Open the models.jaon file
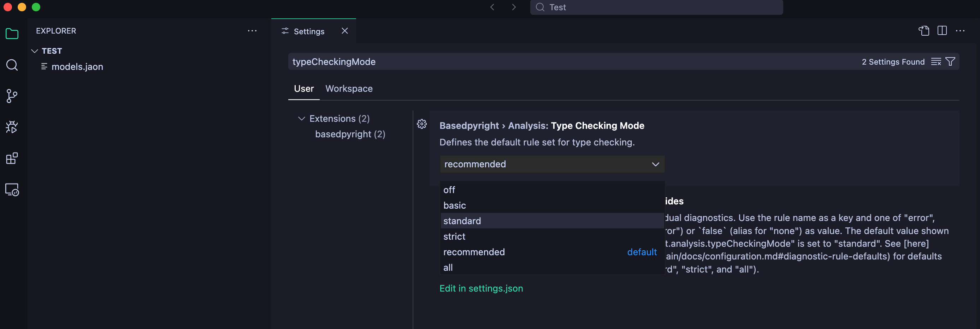The image size is (980, 329). point(77,67)
